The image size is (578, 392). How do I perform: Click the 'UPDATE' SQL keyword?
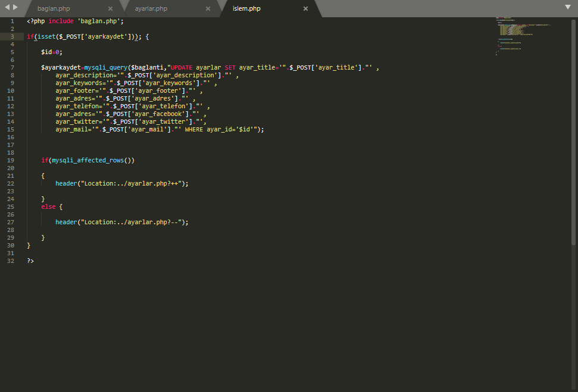pos(182,67)
